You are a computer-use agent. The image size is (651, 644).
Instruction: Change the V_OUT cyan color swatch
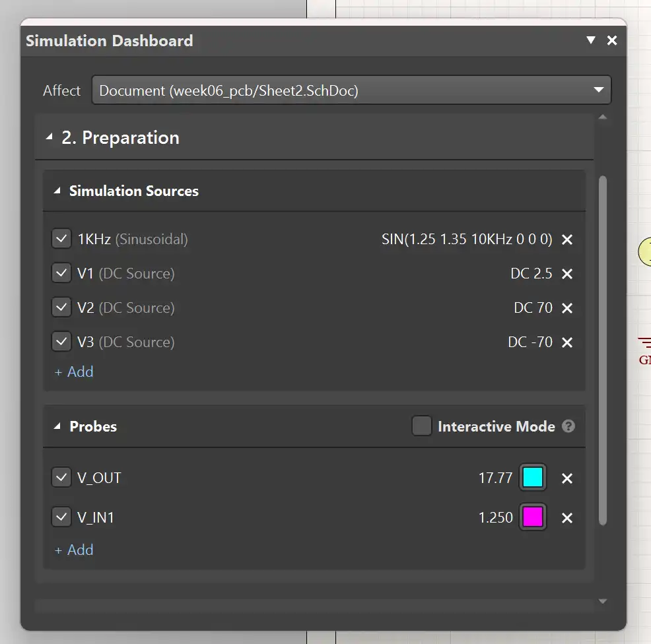point(533,478)
